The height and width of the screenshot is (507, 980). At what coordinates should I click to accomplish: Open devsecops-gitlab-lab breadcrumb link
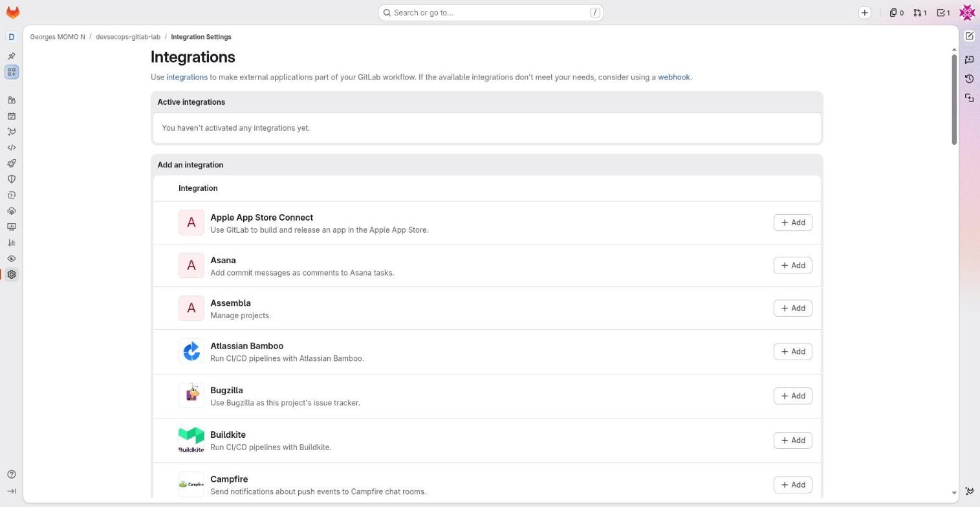tap(128, 37)
